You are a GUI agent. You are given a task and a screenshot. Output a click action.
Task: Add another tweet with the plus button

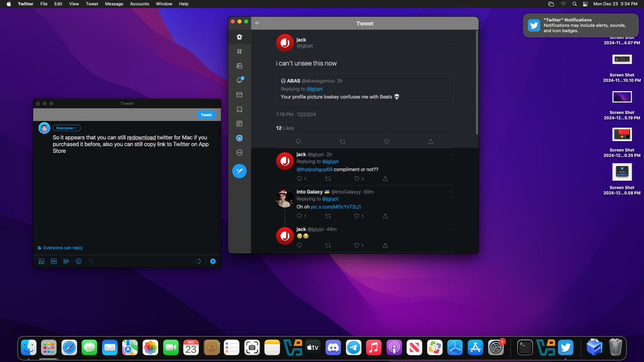tap(213, 261)
